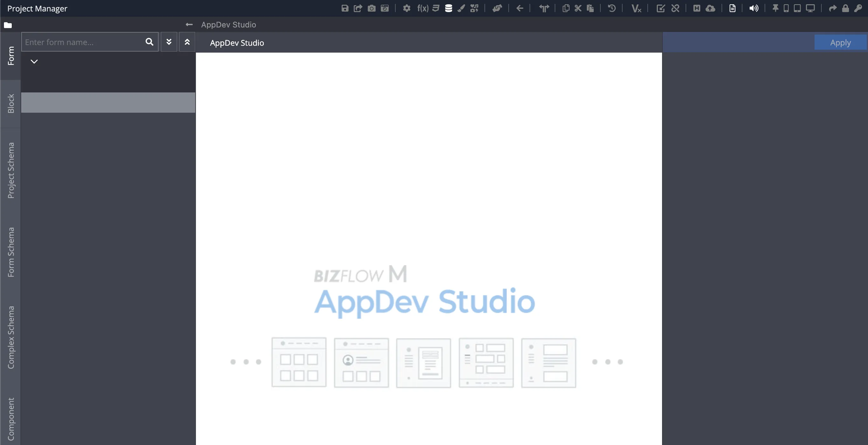This screenshot has width=868, height=445.
Task: Click the cloud upload icon
Action: click(710, 8)
